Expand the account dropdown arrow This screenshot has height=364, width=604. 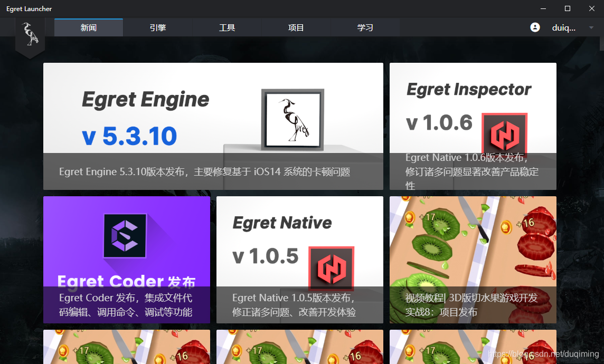[x=591, y=28]
